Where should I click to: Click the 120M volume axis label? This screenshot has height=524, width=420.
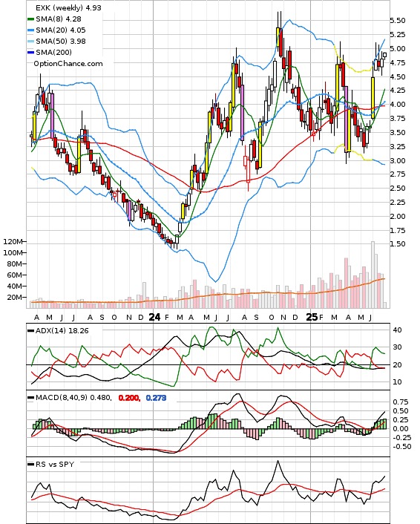click(x=13, y=242)
